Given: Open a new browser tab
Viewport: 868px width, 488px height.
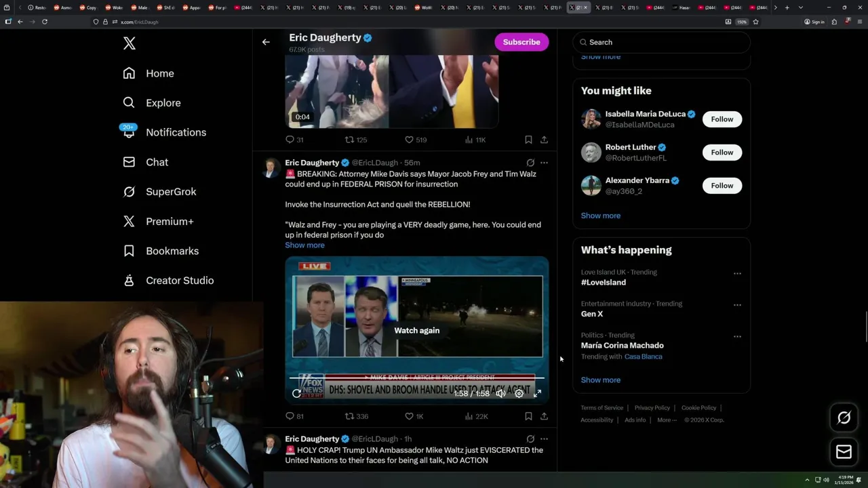Looking at the screenshot, I should pos(787,7).
